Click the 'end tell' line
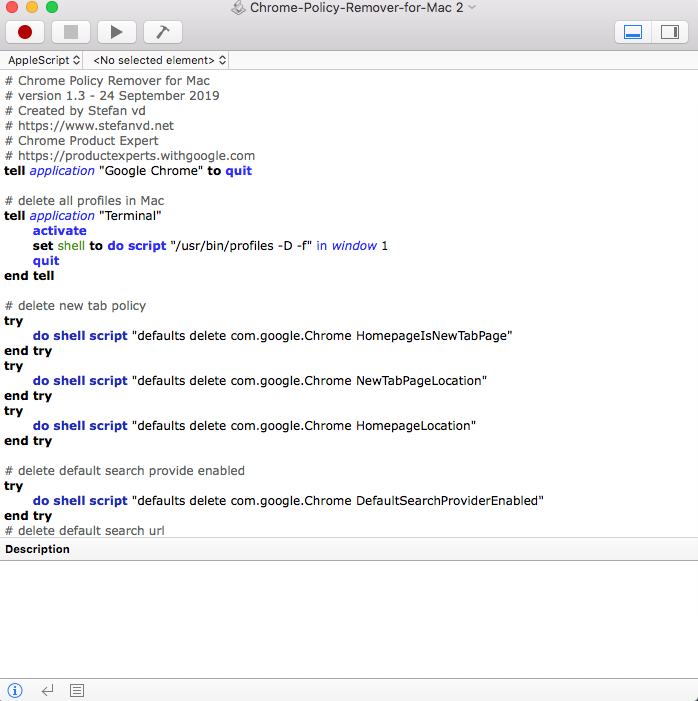 tap(30, 276)
